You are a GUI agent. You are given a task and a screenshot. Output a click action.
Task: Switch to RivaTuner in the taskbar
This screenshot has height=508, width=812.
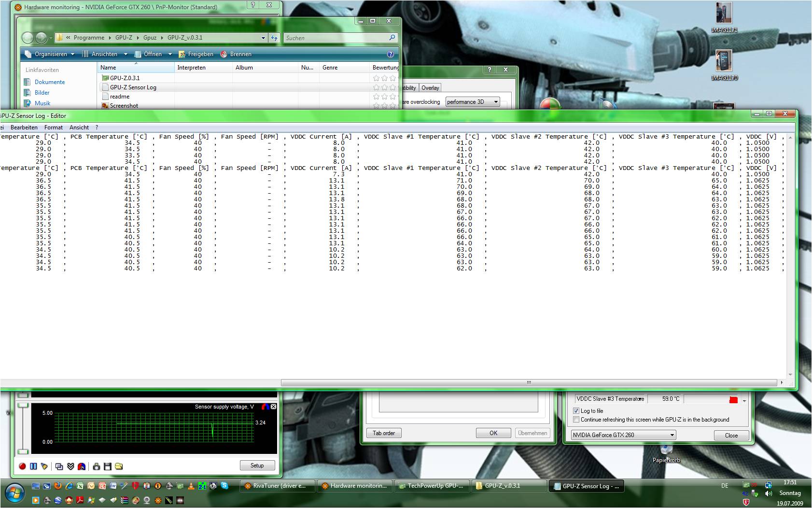278,486
